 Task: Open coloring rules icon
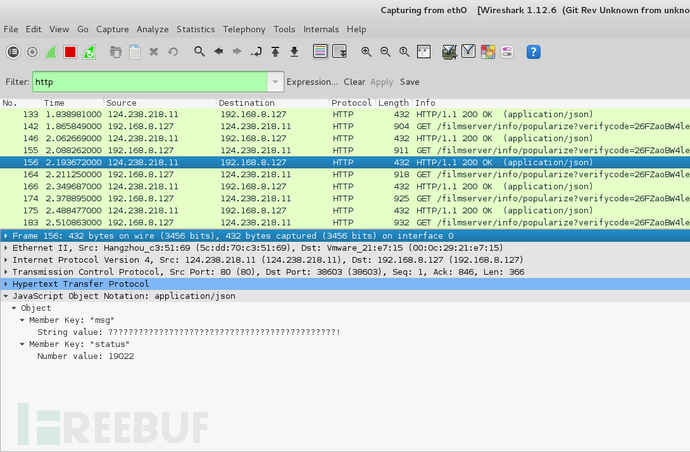488,52
